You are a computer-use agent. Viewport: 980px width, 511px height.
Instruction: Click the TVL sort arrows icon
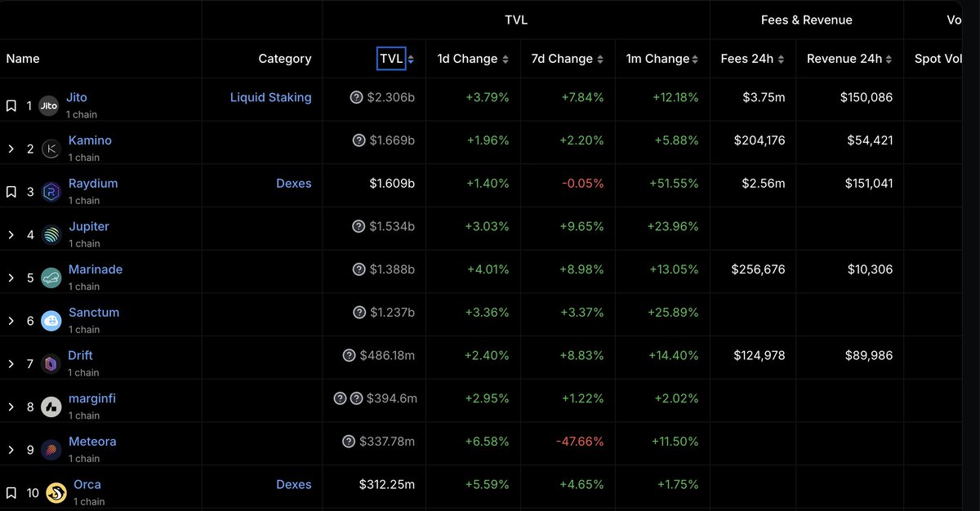(x=411, y=60)
